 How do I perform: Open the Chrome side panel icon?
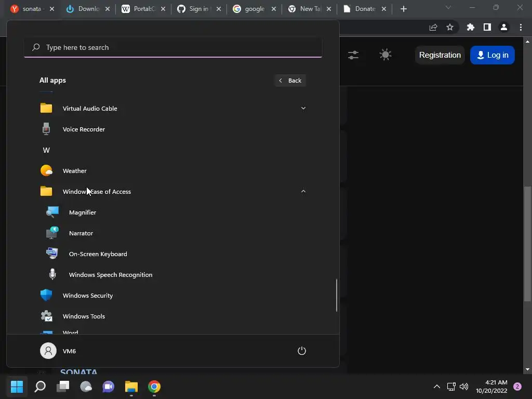(487, 27)
